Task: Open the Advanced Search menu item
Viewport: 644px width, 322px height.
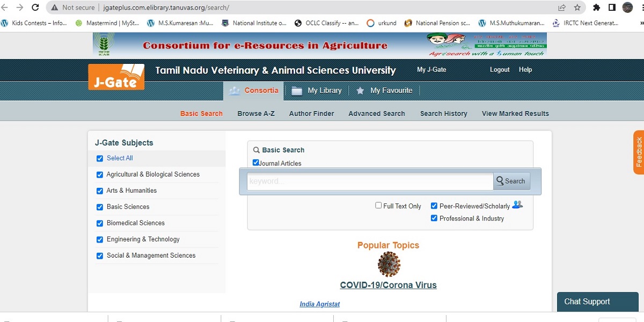Action: [x=377, y=114]
